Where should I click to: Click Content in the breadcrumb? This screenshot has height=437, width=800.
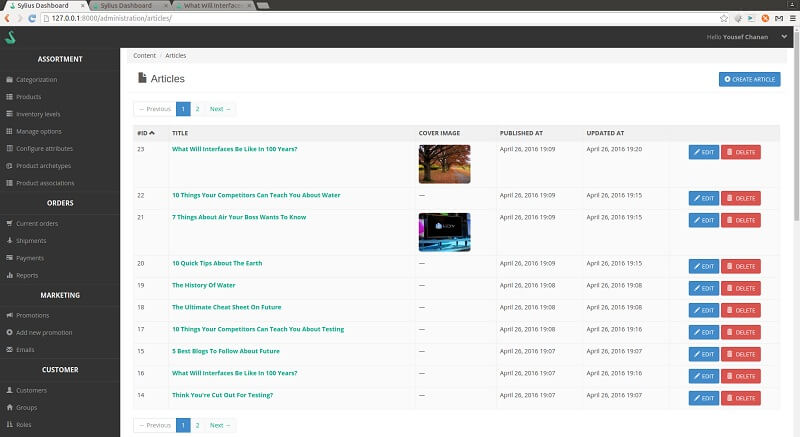tap(144, 56)
